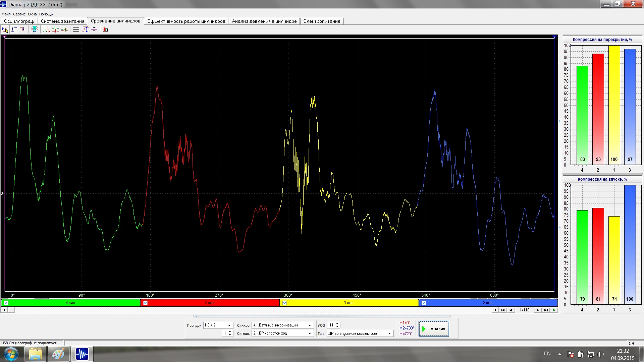Switch to Система зажигания tab
The height and width of the screenshot is (362, 644).
point(62,21)
